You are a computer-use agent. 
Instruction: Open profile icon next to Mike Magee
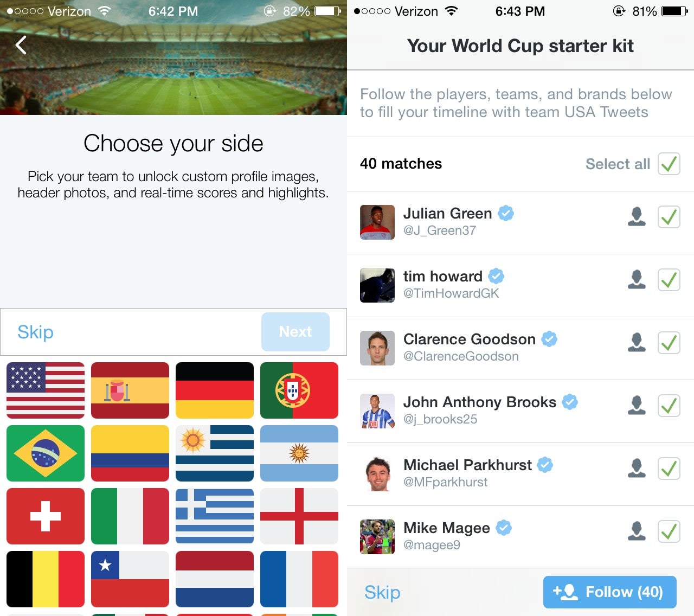click(637, 531)
